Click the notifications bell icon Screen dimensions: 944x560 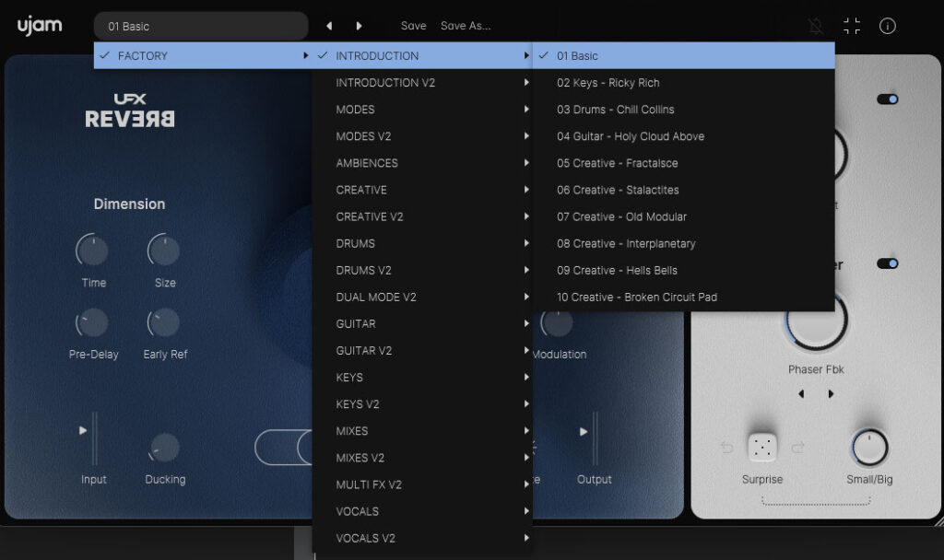coord(816,26)
